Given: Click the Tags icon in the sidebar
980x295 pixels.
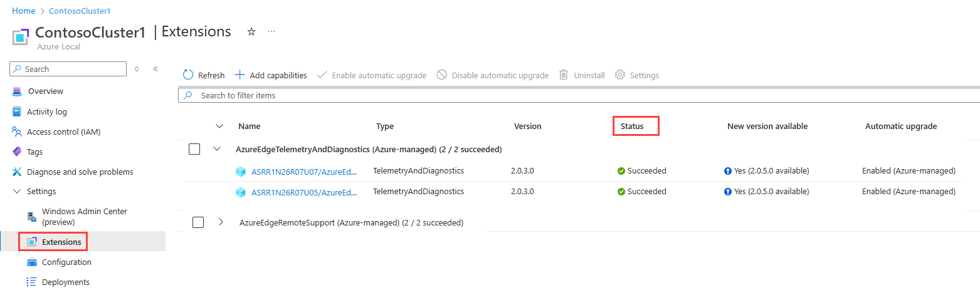Looking at the screenshot, I should click(x=17, y=152).
